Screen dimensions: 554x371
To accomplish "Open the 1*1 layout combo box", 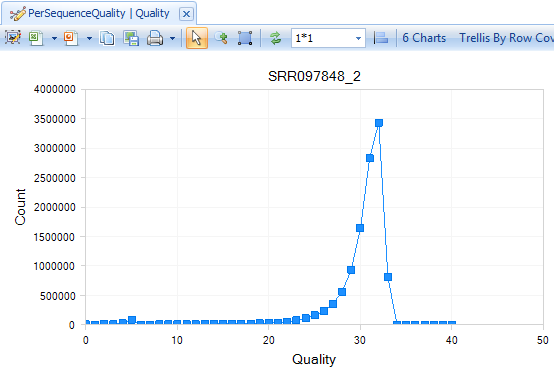I will (x=328, y=38).
